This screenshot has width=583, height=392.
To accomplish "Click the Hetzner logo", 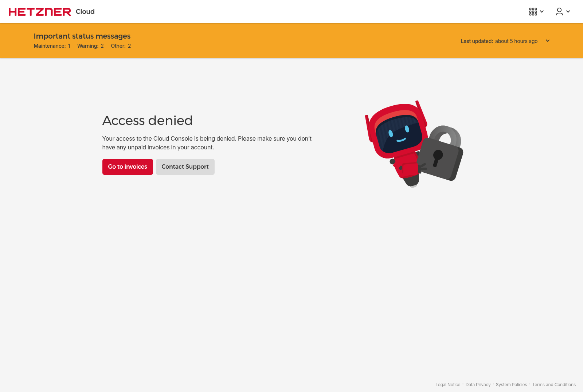I will (40, 12).
